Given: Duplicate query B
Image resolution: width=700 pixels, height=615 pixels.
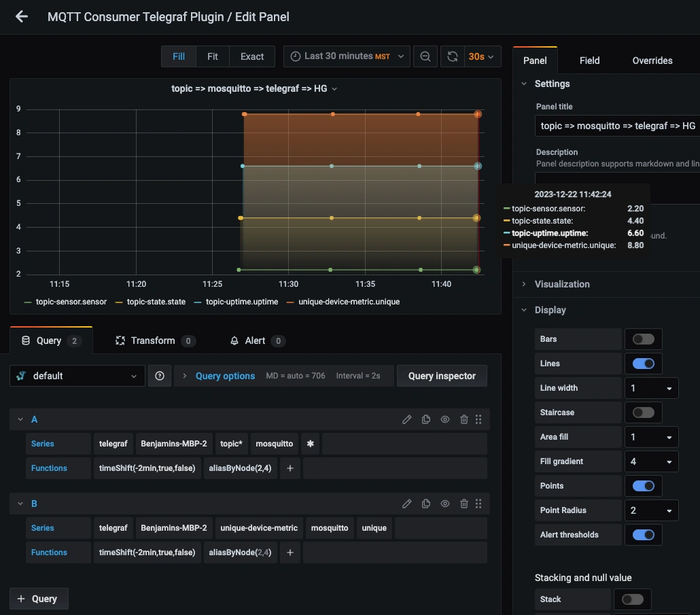Looking at the screenshot, I should point(426,504).
